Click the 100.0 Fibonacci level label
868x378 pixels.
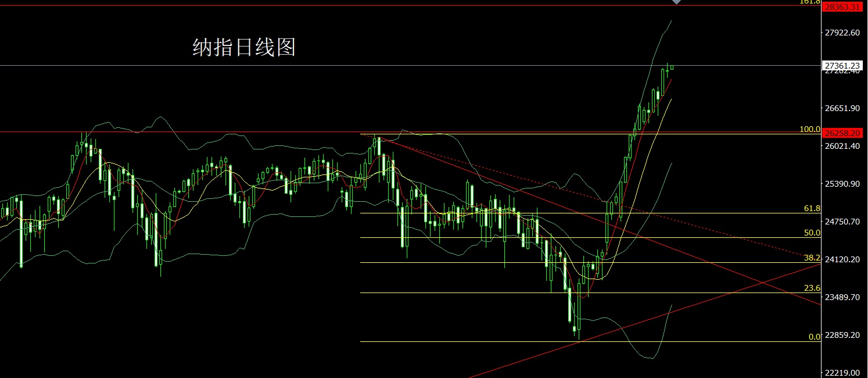[810, 129]
